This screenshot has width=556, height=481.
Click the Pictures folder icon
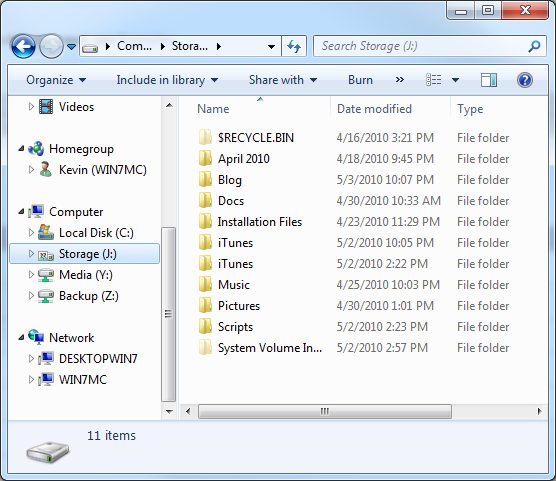coord(205,305)
